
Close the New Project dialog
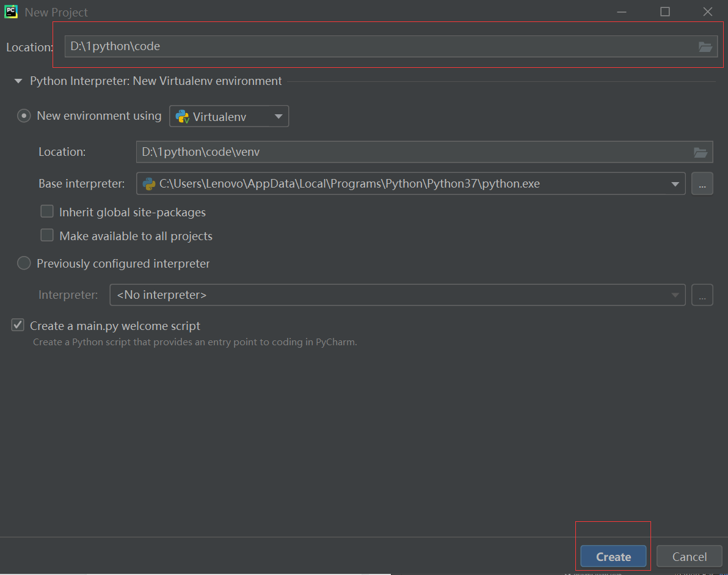[708, 12]
